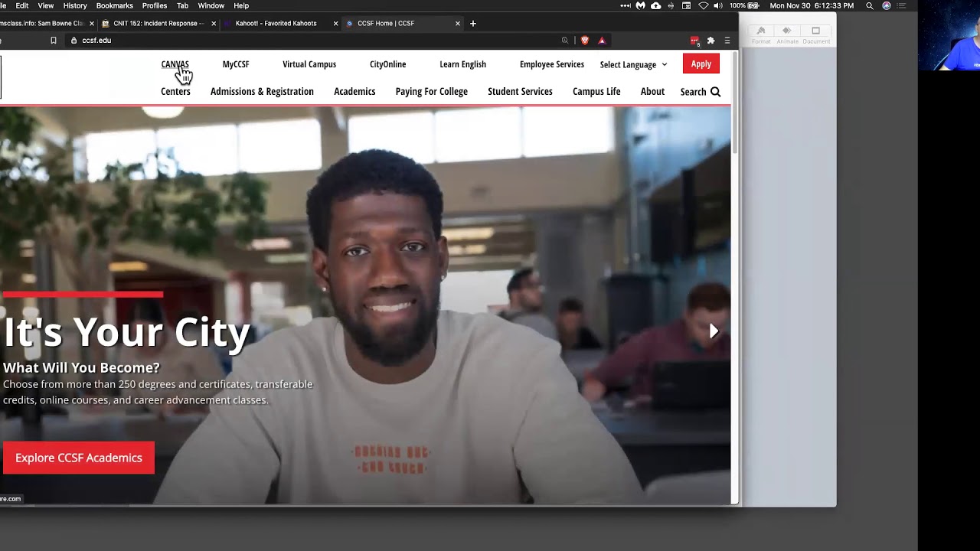Open the View menu
The image size is (980, 551).
[x=46, y=5]
